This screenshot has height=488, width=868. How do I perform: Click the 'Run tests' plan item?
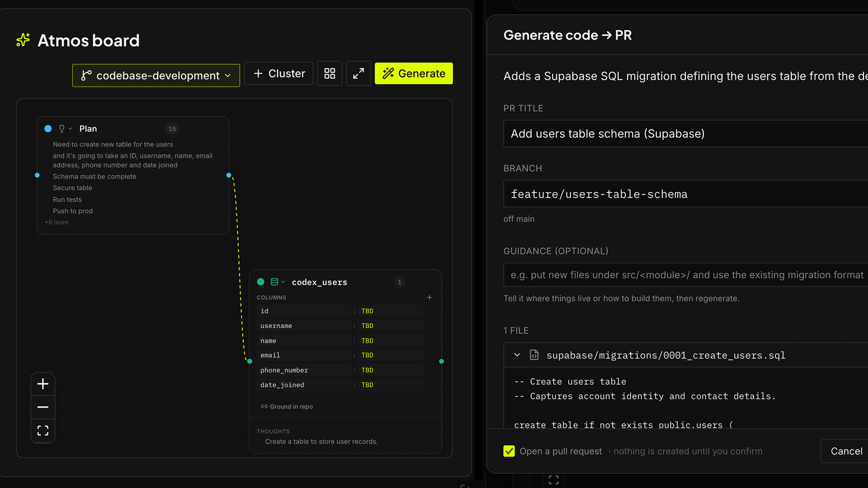point(67,200)
